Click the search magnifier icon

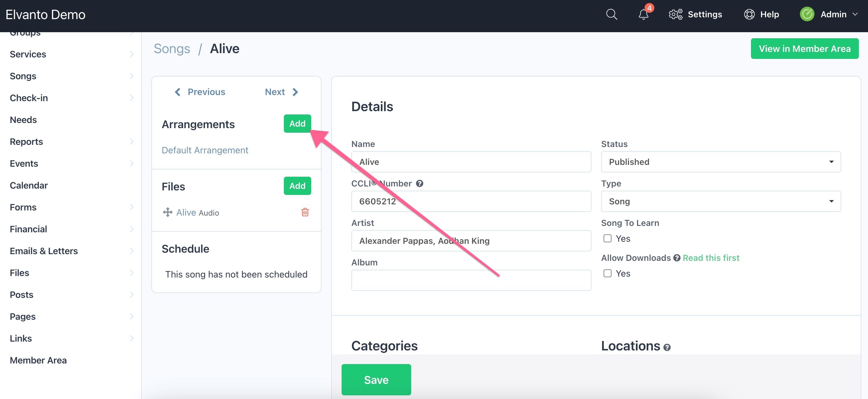[611, 15]
